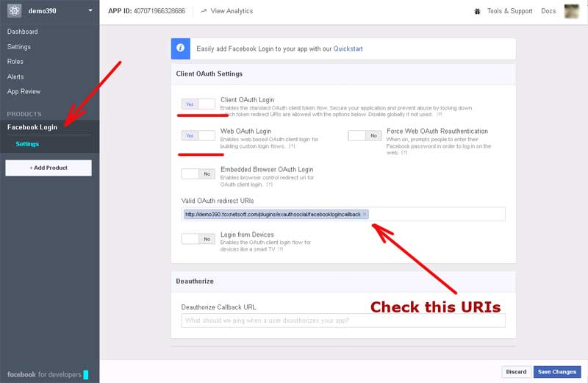Toggle Force Web OAuth Reauthentication switch
Viewport: 588px width, 383px height.
365,135
